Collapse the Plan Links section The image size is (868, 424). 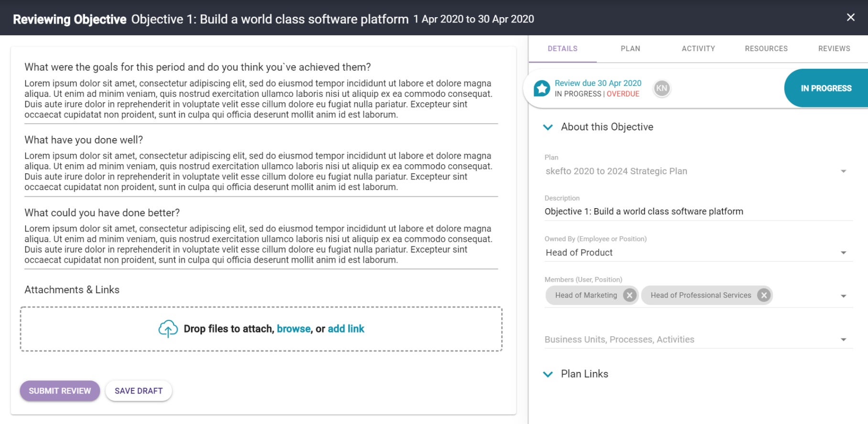(x=548, y=374)
